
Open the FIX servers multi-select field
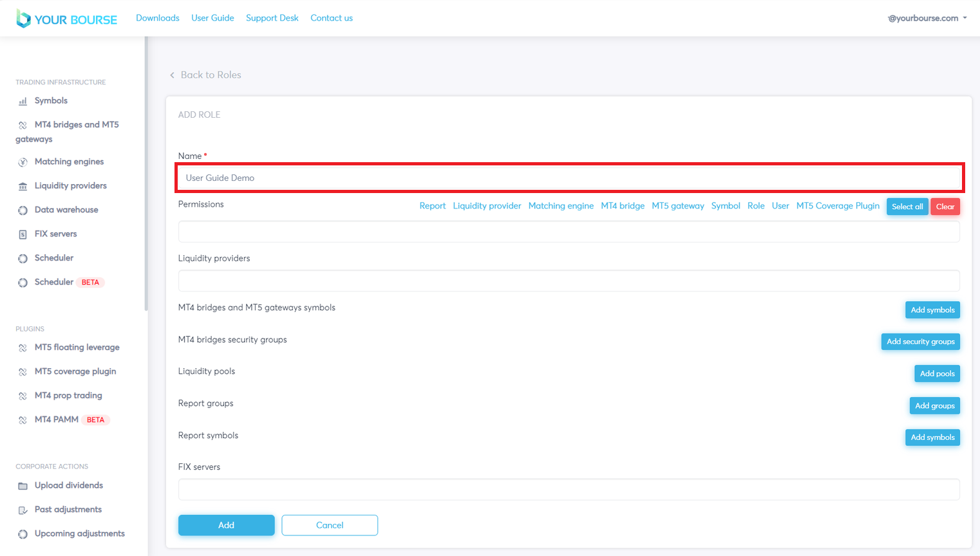tap(569, 489)
